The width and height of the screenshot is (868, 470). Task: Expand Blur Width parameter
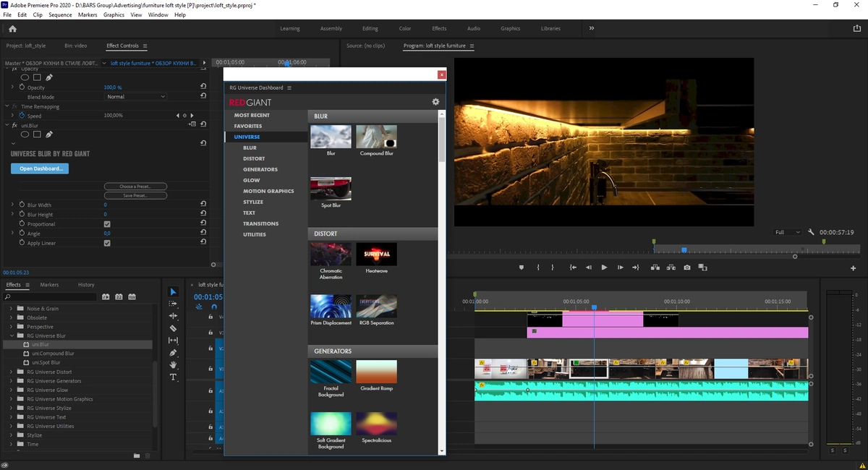pyautogui.click(x=12, y=205)
